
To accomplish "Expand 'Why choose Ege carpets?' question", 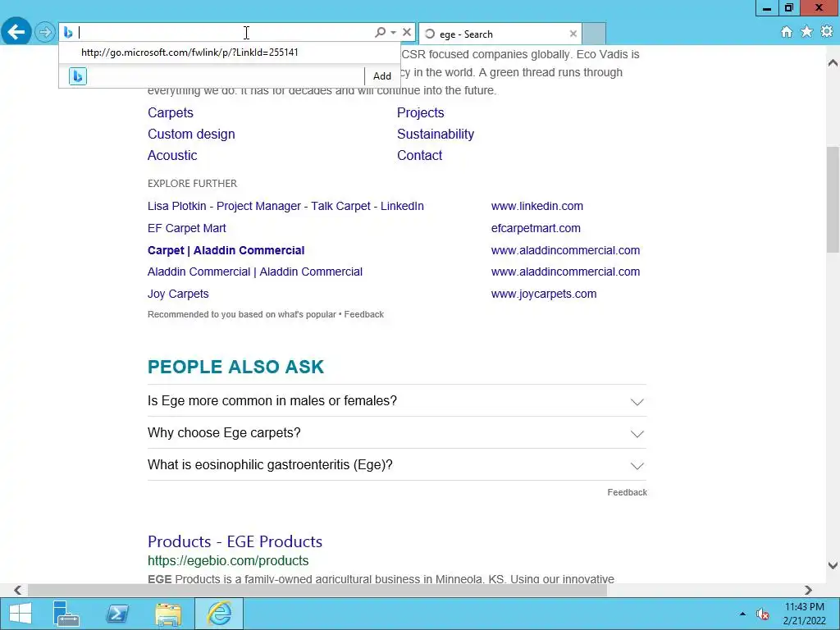I will [x=397, y=433].
